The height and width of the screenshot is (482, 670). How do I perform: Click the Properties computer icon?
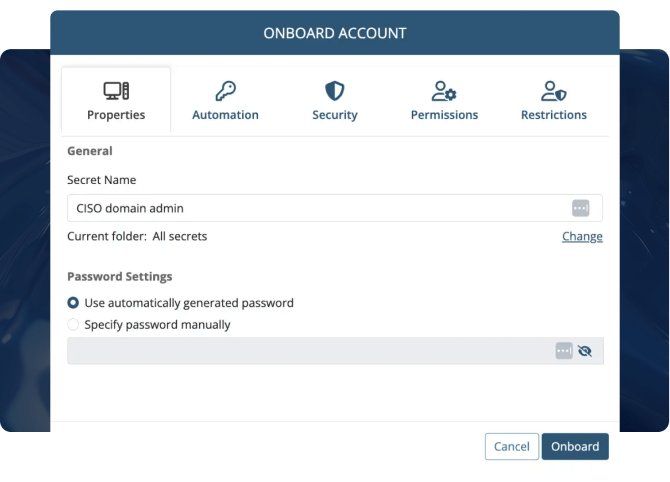pos(116,91)
